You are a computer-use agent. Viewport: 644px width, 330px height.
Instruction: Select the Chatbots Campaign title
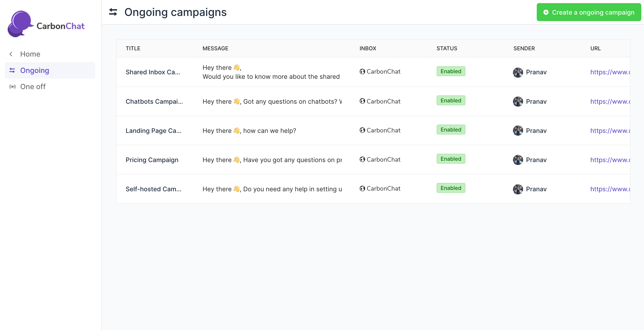154,101
